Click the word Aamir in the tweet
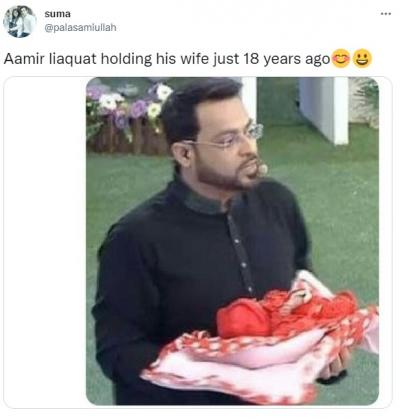This screenshot has height=419, width=400. [x=25, y=59]
